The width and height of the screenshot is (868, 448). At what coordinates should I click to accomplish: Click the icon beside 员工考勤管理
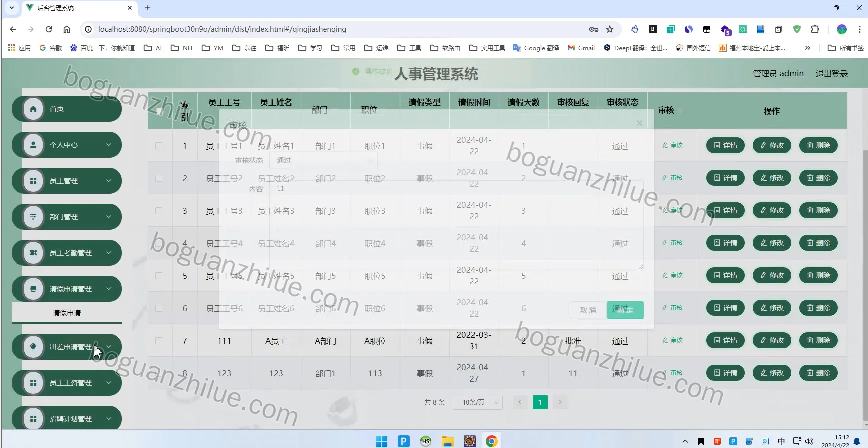[33, 253]
